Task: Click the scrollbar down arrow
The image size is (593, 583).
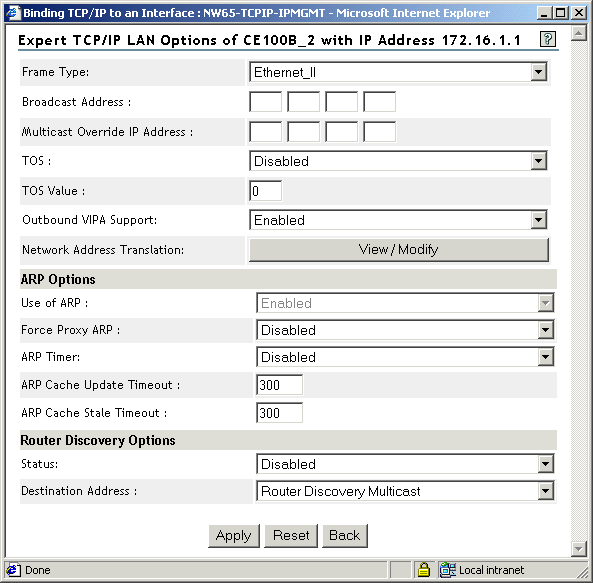Action: (579, 549)
